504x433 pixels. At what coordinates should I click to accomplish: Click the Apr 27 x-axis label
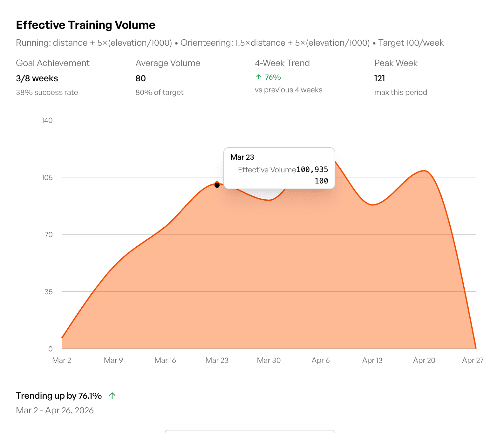[473, 360]
